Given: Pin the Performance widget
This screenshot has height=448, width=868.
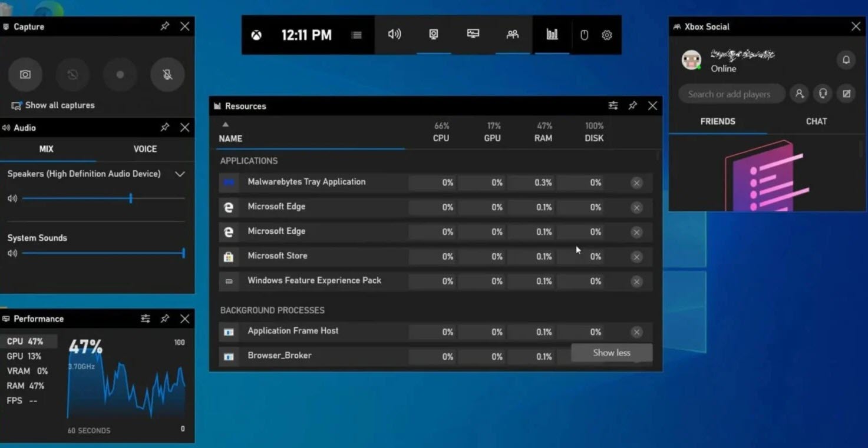Looking at the screenshot, I should pyautogui.click(x=165, y=318).
